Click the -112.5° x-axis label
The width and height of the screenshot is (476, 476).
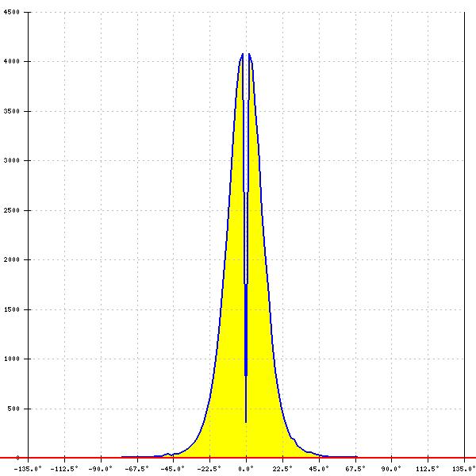point(64,469)
